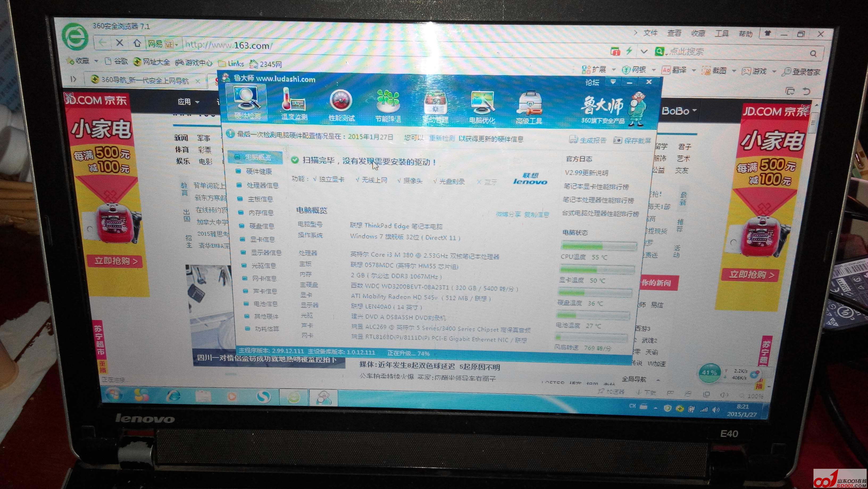Open 驱动管理 driver management icon
This screenshot has height=489, width=868.
(435, 107)
